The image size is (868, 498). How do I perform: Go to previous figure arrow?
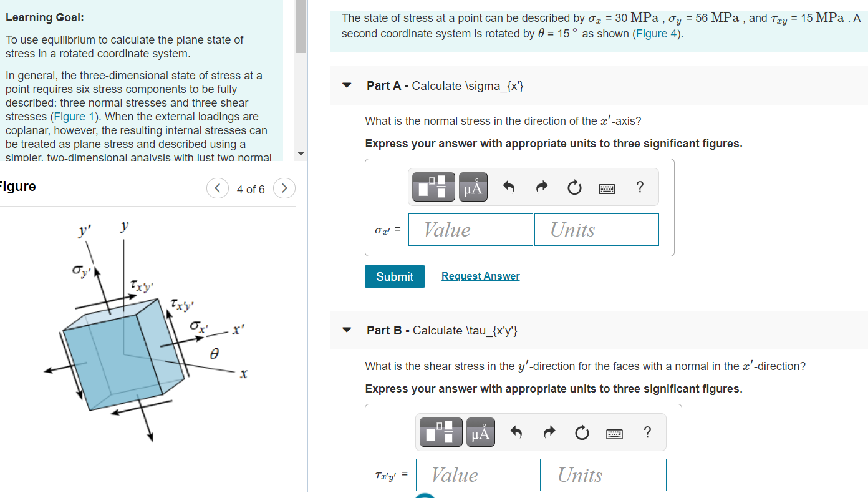click(217, 188)
